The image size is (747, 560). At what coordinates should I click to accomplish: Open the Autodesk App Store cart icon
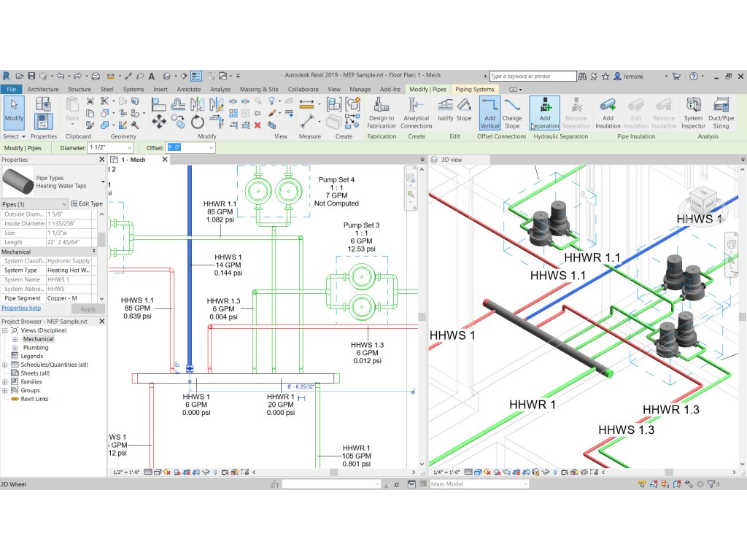676,76
